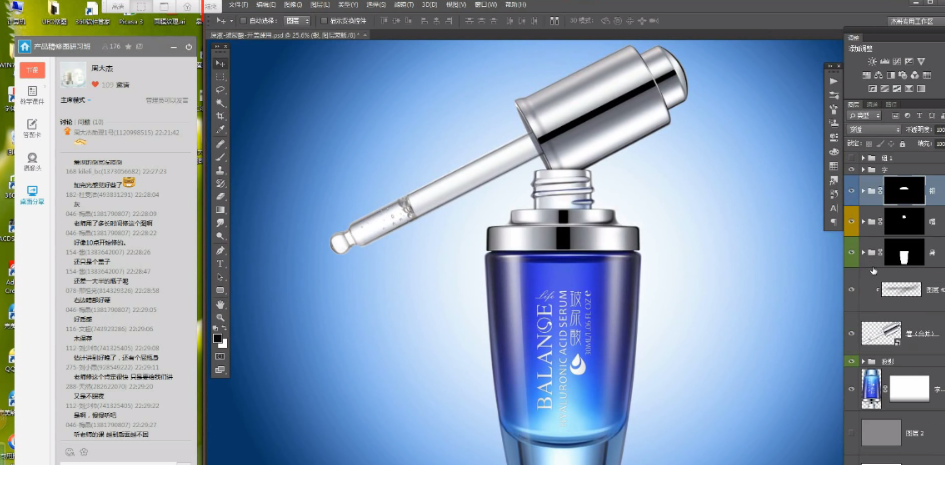
Task: Open the Character panel icon
Action: 834,208
